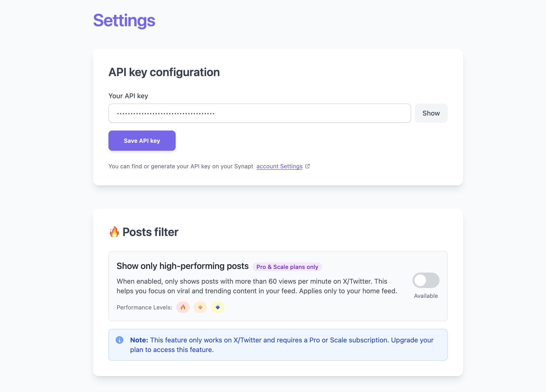Viewport: 546px width, 392px height.
Task: Click the purple Settings page heading
Action: click(124, 20)
